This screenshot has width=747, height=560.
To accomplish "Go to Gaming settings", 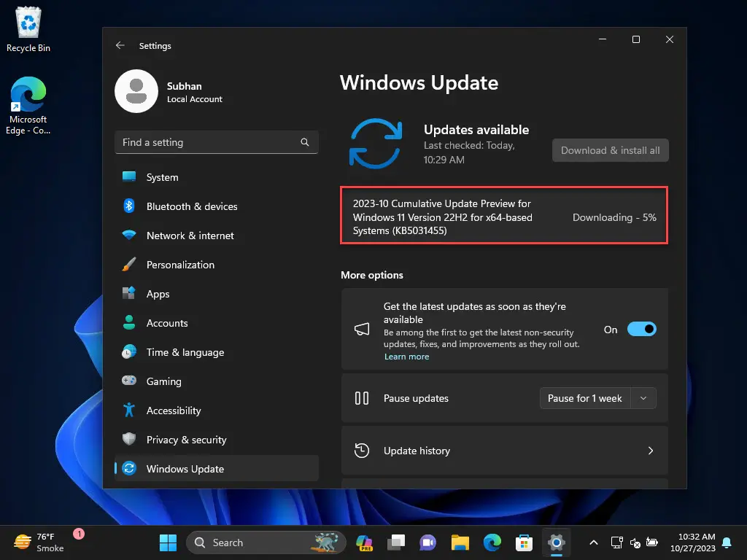I will 216,381.
